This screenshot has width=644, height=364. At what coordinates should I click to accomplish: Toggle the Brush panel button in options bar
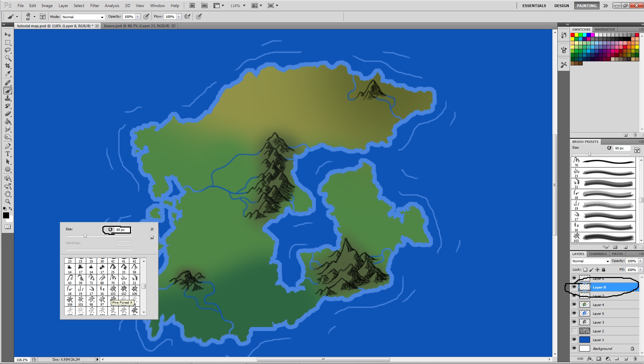click(43, 17)
